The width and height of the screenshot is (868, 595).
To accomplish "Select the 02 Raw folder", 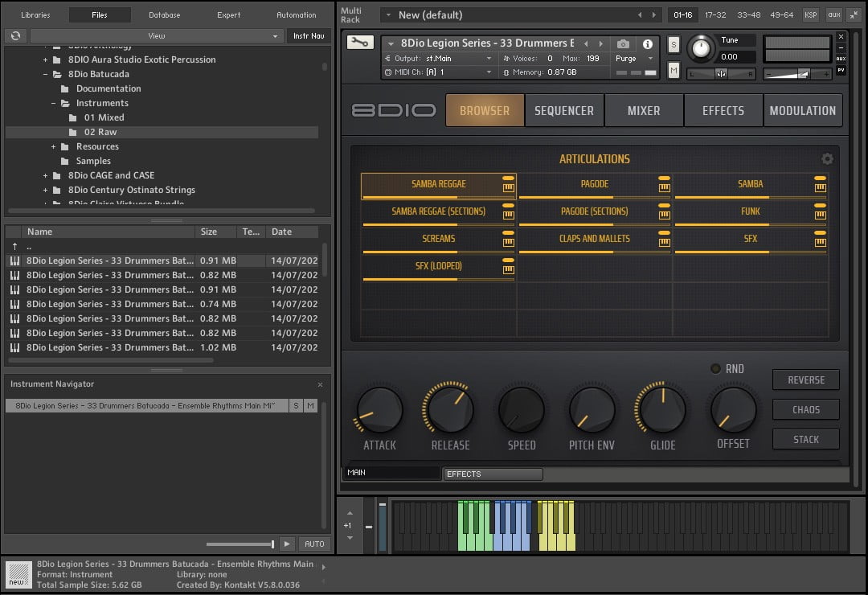I will click(162, 132).
